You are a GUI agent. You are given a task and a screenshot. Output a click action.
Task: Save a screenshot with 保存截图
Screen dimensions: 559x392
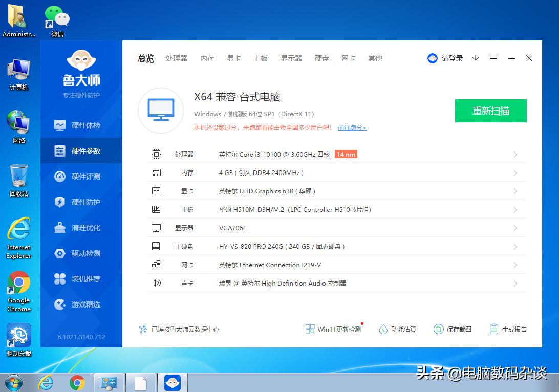[458, 329]
